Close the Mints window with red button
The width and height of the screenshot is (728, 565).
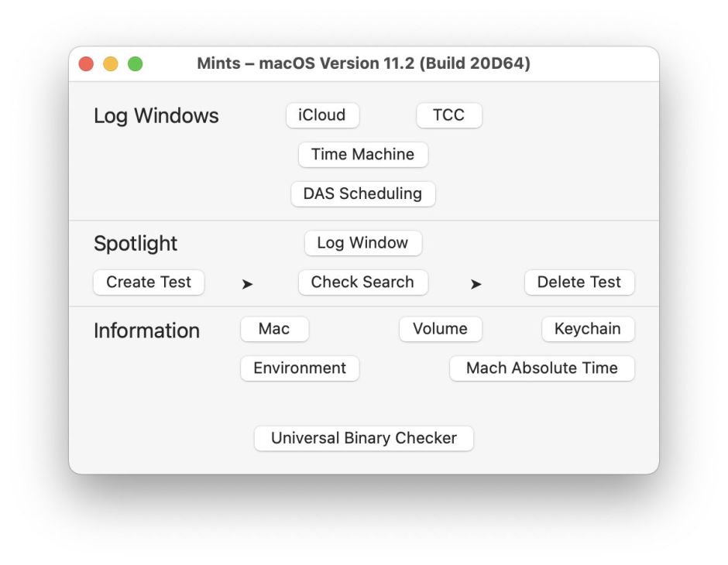point(87,64)
